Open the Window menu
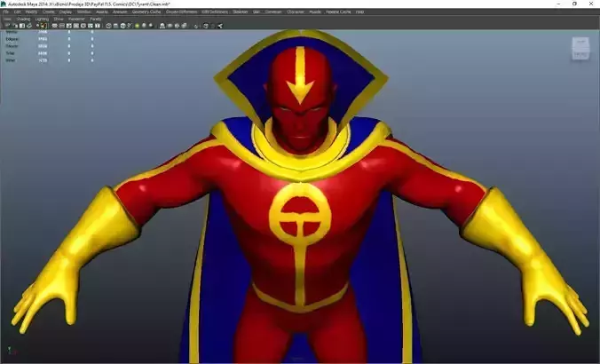 point(83,12)
